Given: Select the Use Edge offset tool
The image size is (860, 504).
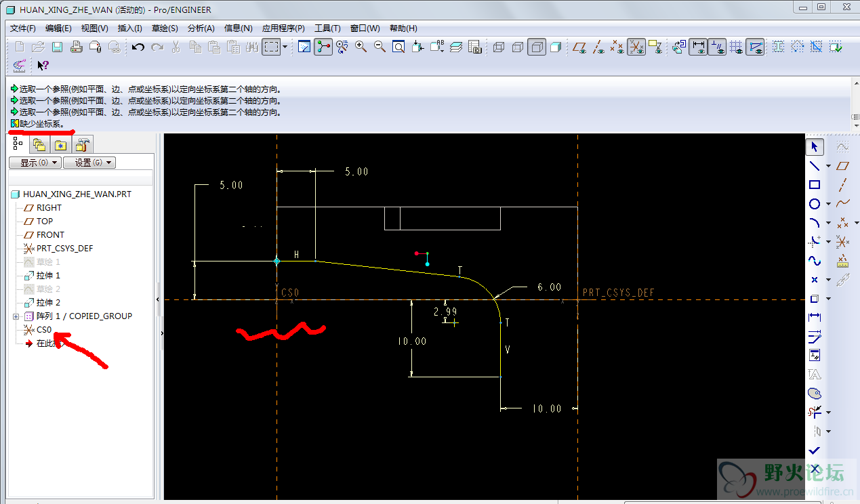Looking at the screenshot, I should pyautogui.click(x=815, y=298).
